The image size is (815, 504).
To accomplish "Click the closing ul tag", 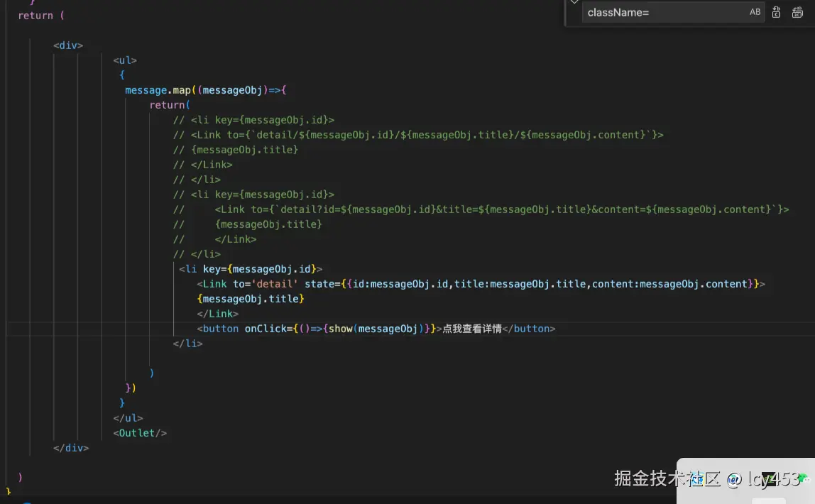I will coord(128,418).
